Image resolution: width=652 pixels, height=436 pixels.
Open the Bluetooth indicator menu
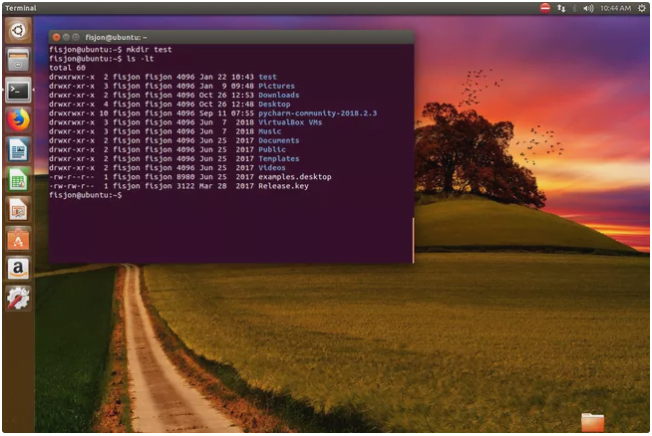(x=574, y=8)
